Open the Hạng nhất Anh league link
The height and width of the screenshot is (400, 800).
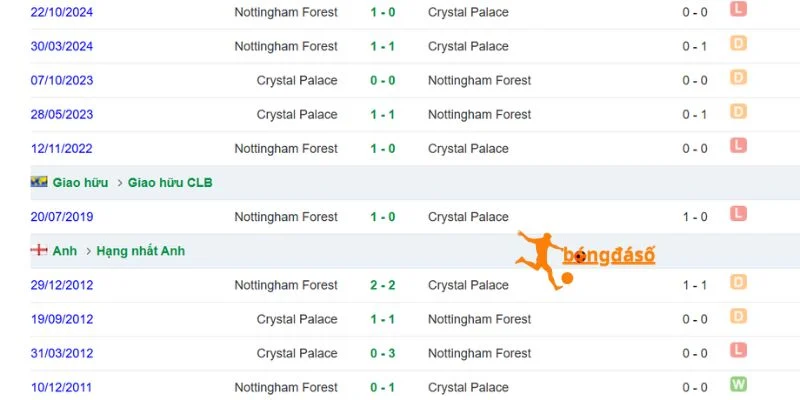tap(140, 251)
